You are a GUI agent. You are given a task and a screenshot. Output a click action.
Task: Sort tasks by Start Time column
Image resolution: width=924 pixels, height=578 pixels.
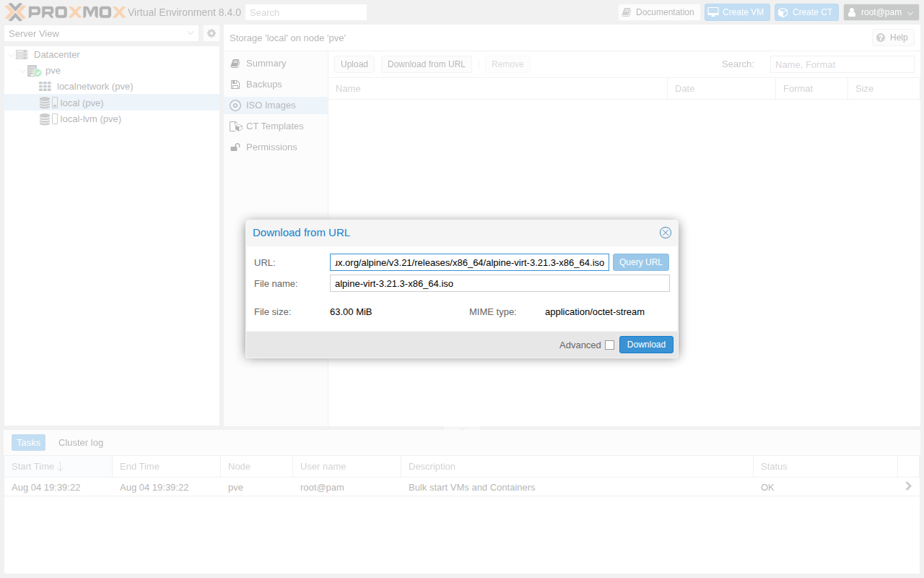point(58,467)
